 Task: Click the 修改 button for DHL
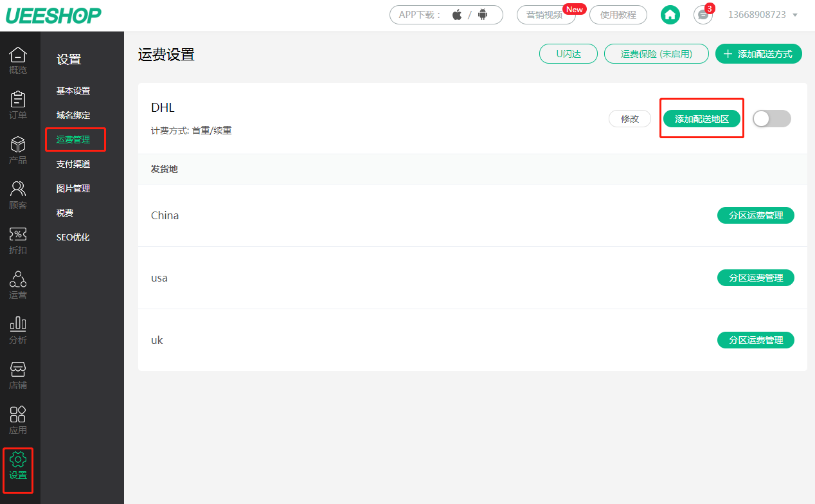point(630,119)
